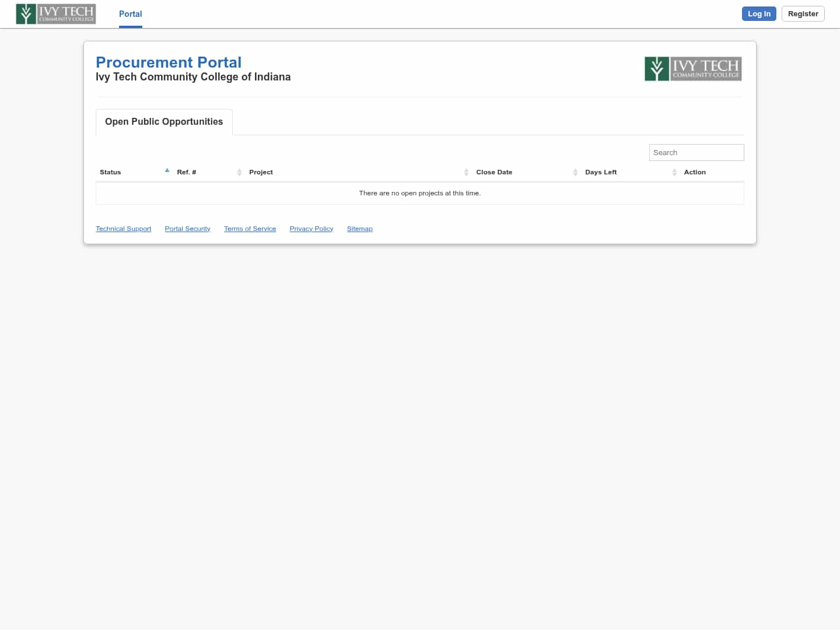Click the Ref. # sort arrows
Viewport: 840px width, 630px height.
tap(239, 171)
